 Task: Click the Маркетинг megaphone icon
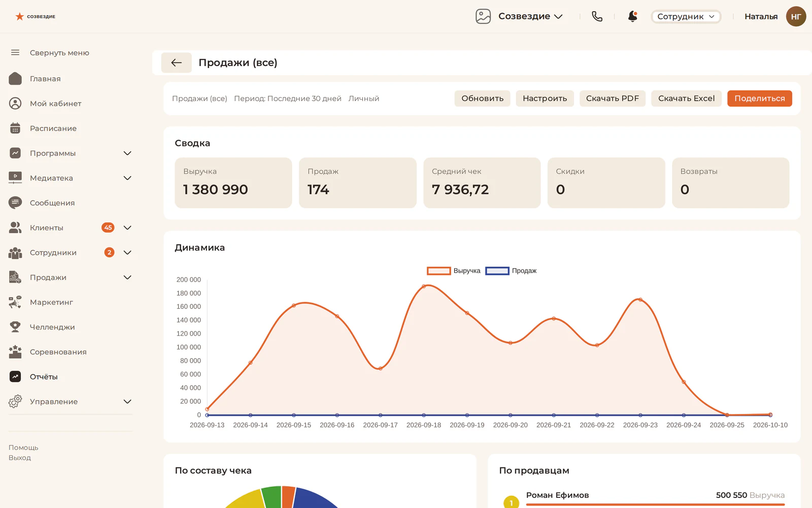[15, 302]
